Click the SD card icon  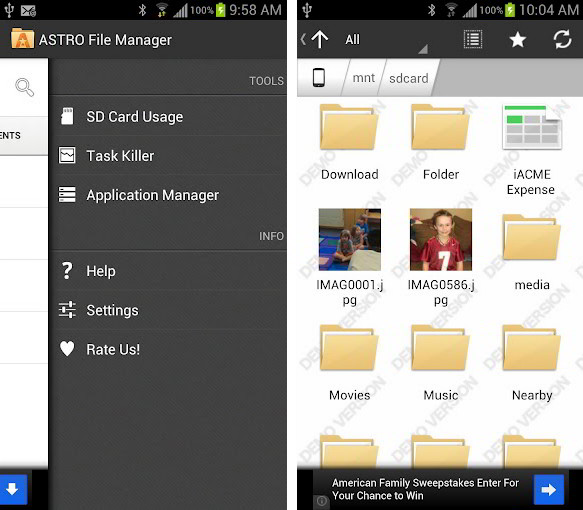[67, 116]
